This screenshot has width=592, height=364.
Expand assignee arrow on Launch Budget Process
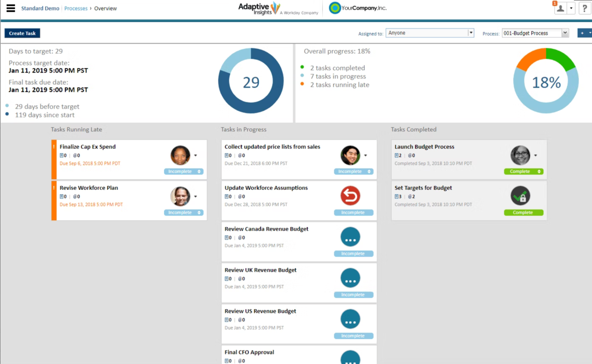[535, 156]
